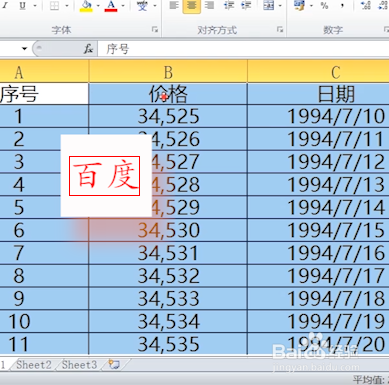Apply percent style

324,5
